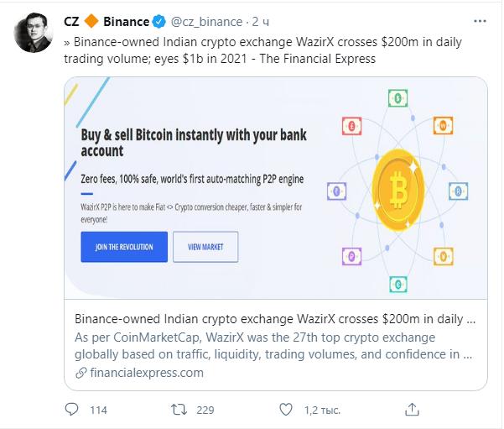
Task: Like the tweet with the heart icon
Action: click(x=286, y=410)
